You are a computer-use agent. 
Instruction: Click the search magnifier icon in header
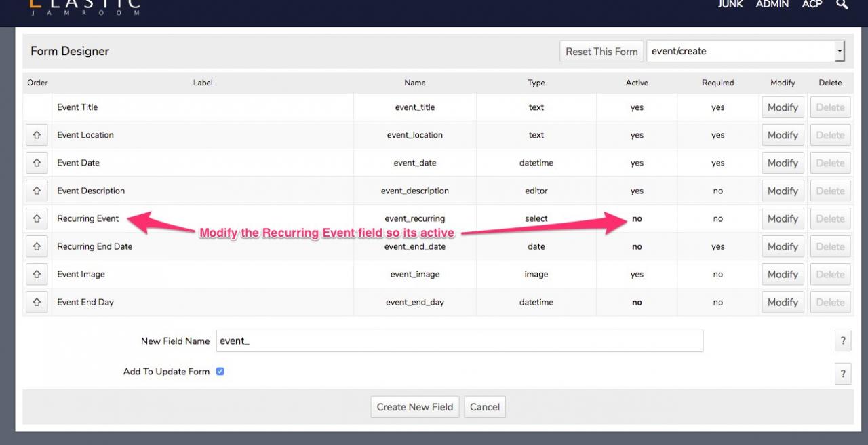[x=842, y=5]
